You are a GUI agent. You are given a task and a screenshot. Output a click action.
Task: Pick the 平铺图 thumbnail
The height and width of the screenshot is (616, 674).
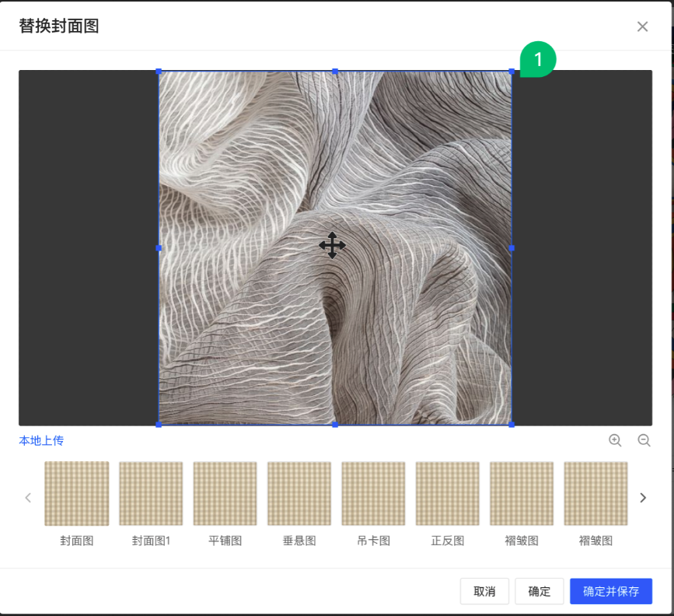[225, 494]
